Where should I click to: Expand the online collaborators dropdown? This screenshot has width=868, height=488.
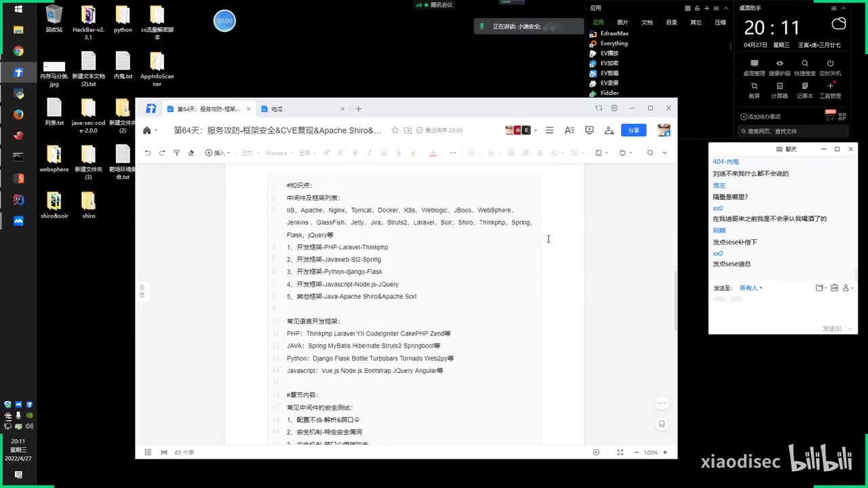pyautogui.click(x=536, y=130)
